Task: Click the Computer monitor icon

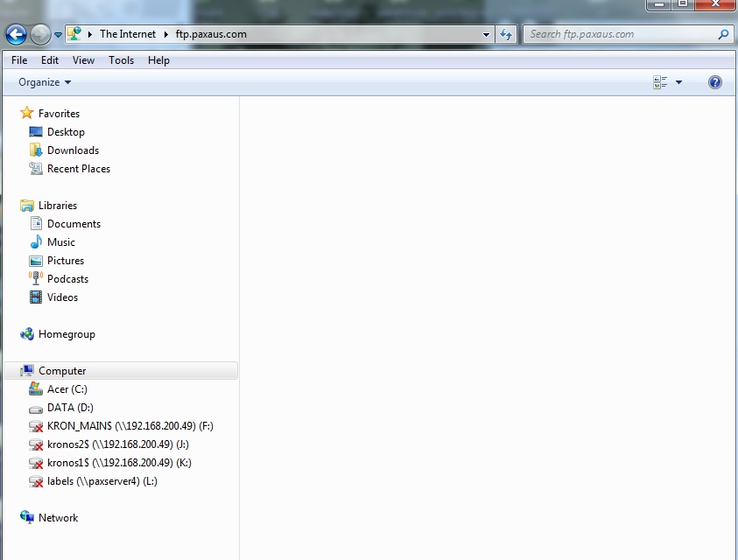Action: tap(27, 370)
